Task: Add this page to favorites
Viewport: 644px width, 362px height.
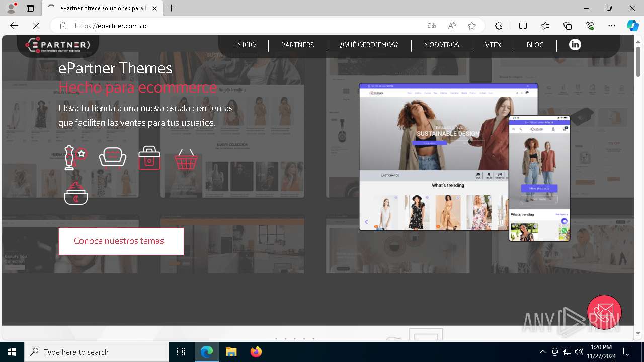Action: tap(472, 26)
